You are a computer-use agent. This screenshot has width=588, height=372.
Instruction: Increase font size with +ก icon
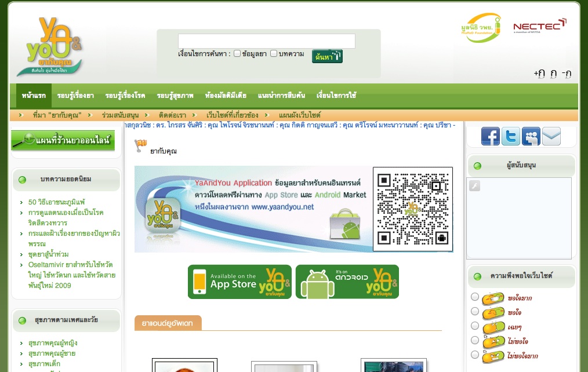tap(539, 74)
